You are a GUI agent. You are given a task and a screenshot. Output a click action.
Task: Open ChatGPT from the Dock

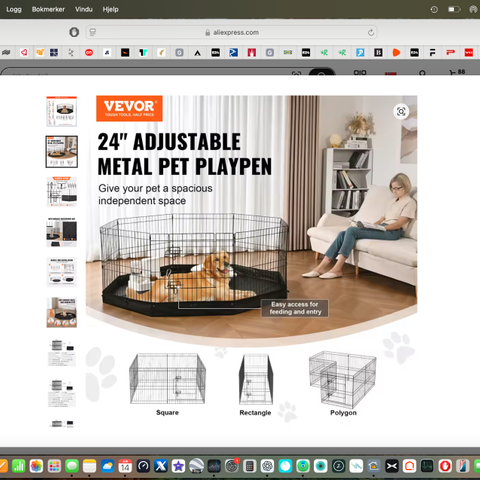tap(267, 466)
